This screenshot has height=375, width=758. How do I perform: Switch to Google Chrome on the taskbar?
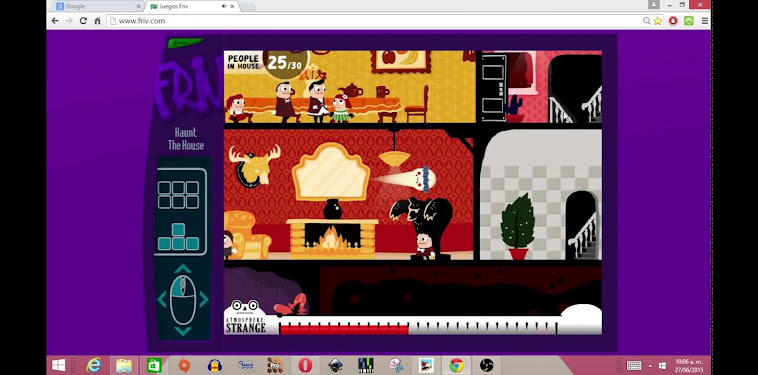[x=456, y=365]
